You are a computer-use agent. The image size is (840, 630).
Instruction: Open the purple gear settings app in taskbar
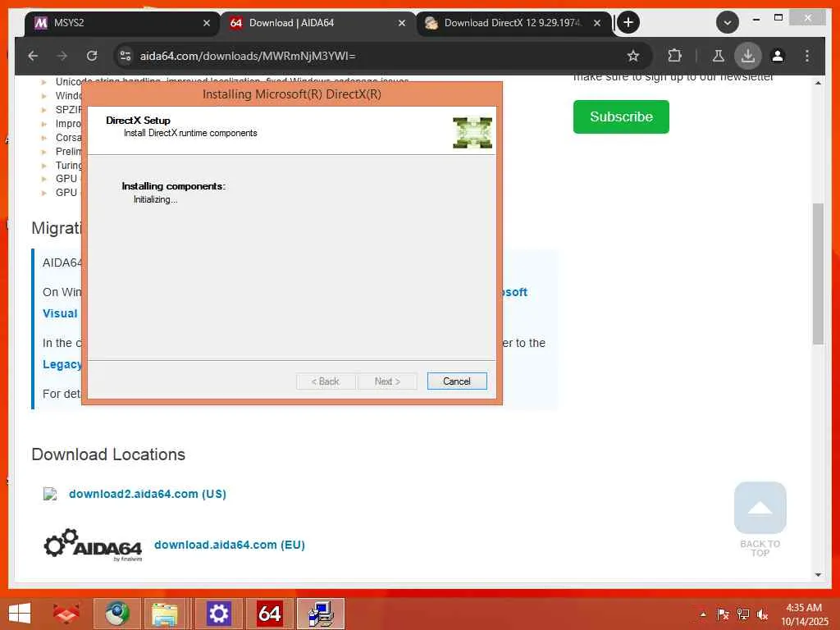click(x=218, y=614)
